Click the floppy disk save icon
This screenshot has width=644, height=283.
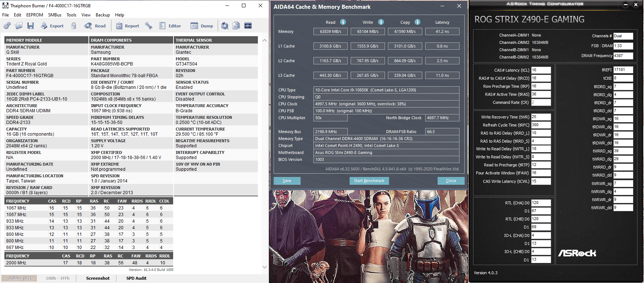tap(31, 26)
